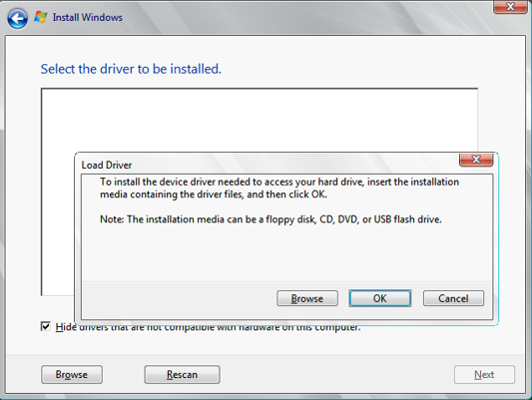Screen dimensions: 532x400
Task: Click the greyed-out Next button
Action: [484, 375]
